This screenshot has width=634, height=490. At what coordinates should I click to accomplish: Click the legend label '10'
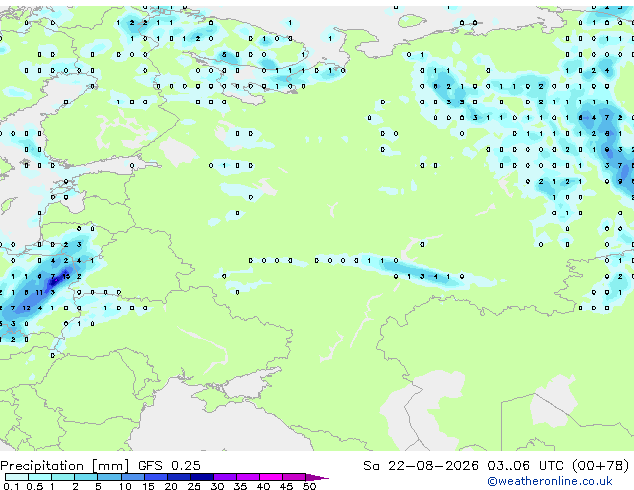[x=125, y=486]
